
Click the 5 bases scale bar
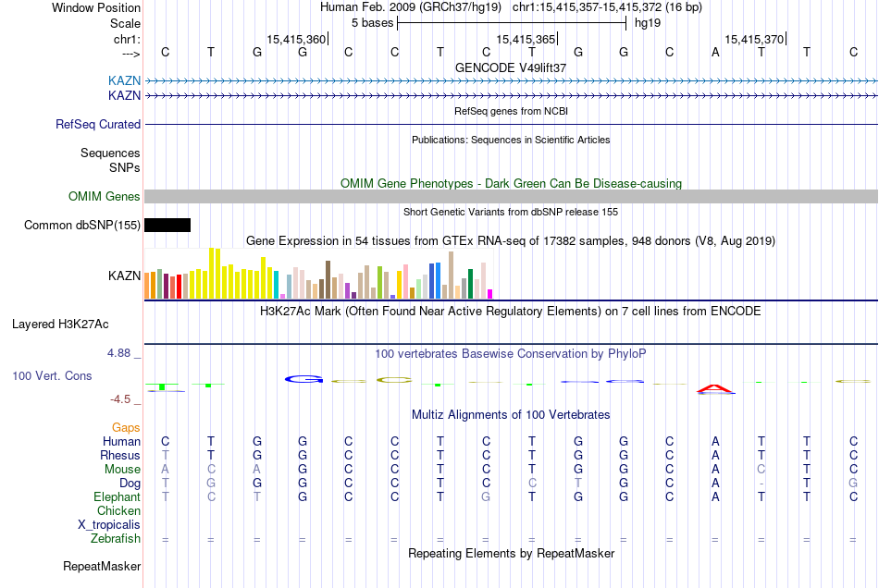tap(512, 23)
